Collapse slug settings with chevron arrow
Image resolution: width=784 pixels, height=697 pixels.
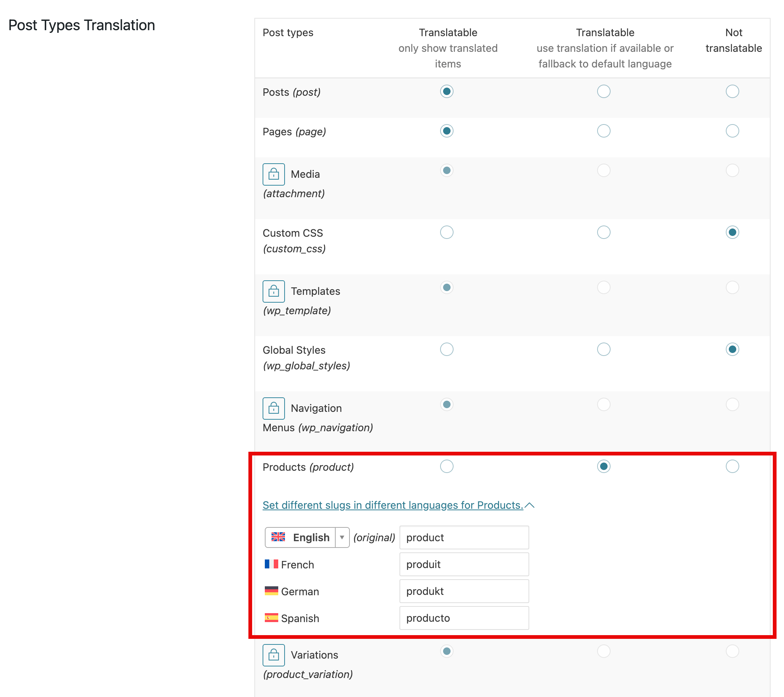[x=529, y=505]
